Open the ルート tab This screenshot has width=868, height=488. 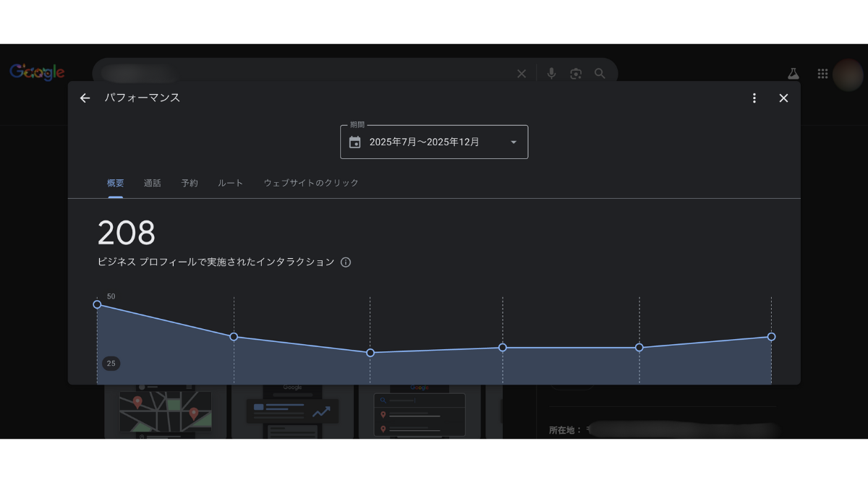coord(231,184)
